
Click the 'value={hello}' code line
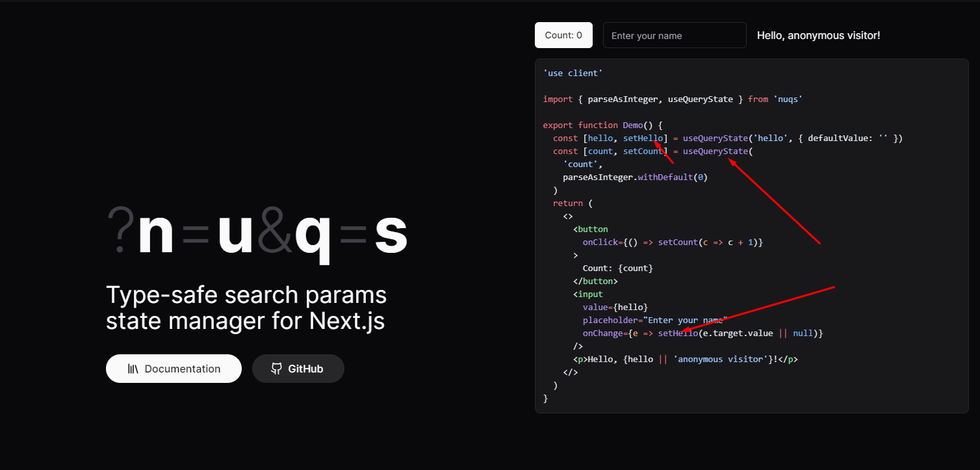coord(615,307)
